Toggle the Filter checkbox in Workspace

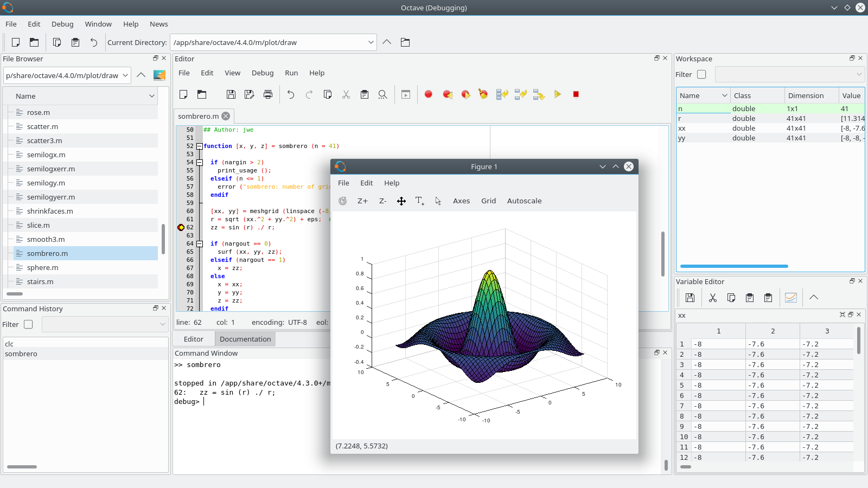coord(701,74)
